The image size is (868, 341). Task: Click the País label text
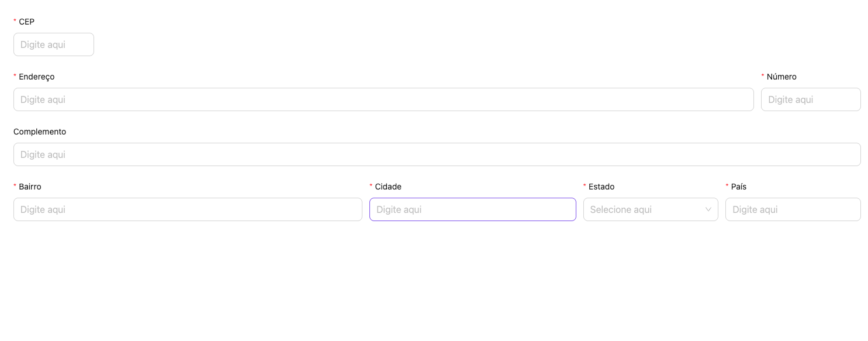pyautogui.click(x=739, y=187)
